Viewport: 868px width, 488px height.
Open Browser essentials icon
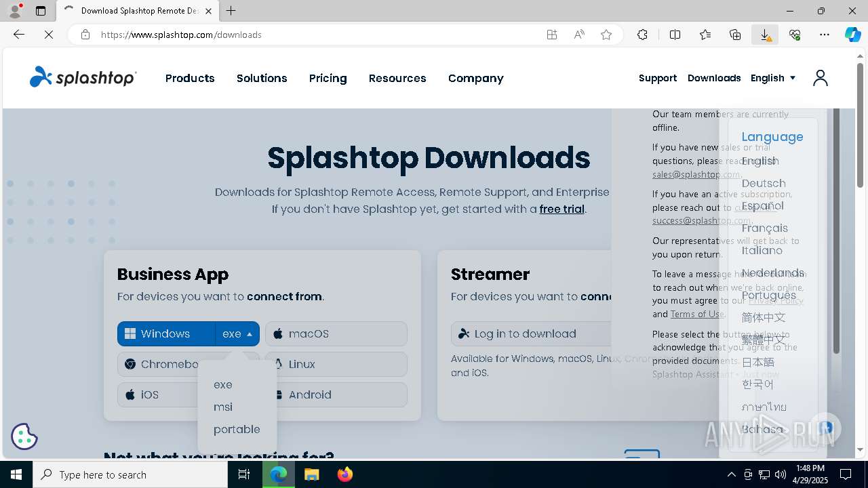pyautogui.click(x=795, y=35)
